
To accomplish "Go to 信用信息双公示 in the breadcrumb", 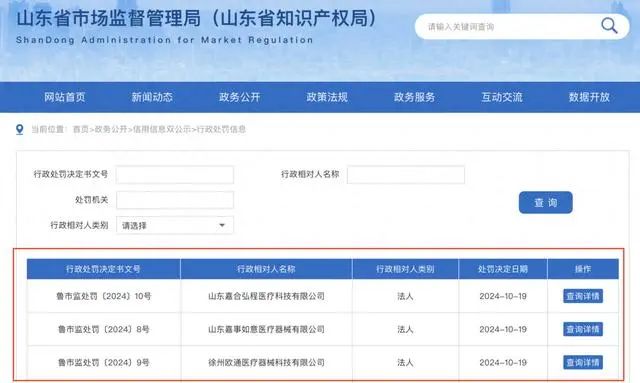I will pos(162,129).
